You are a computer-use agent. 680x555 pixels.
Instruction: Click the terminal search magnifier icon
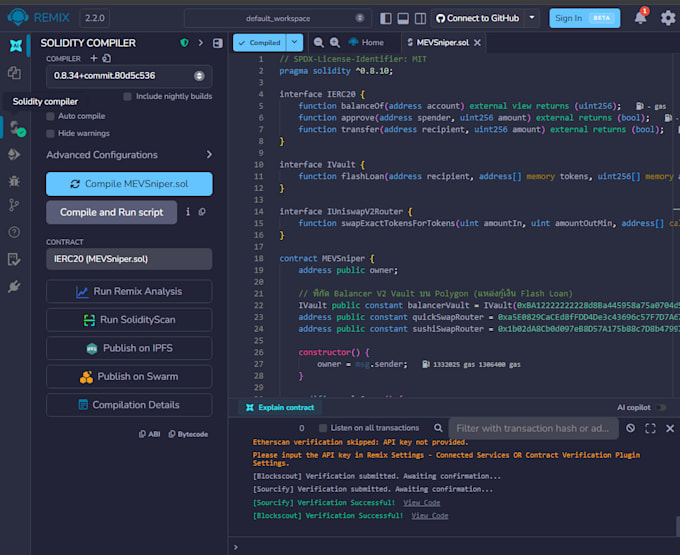coord(438,428)
